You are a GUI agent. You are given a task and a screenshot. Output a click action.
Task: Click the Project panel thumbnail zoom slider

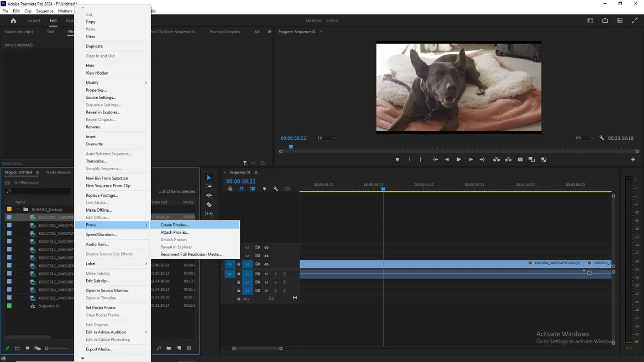click(47, 348)
